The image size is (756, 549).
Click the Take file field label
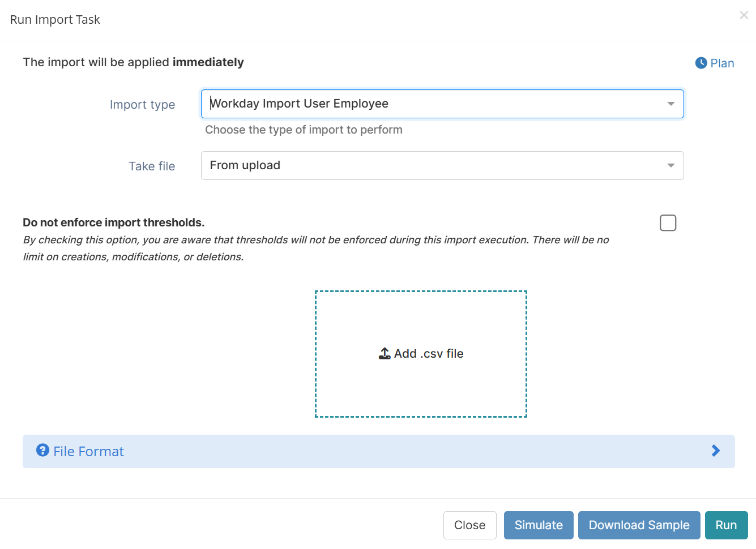(152, 166)
